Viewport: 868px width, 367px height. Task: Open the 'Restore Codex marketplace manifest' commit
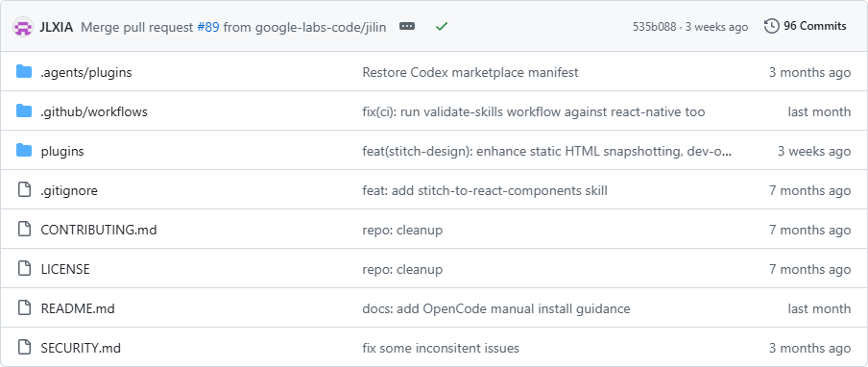tap(470, 72)
